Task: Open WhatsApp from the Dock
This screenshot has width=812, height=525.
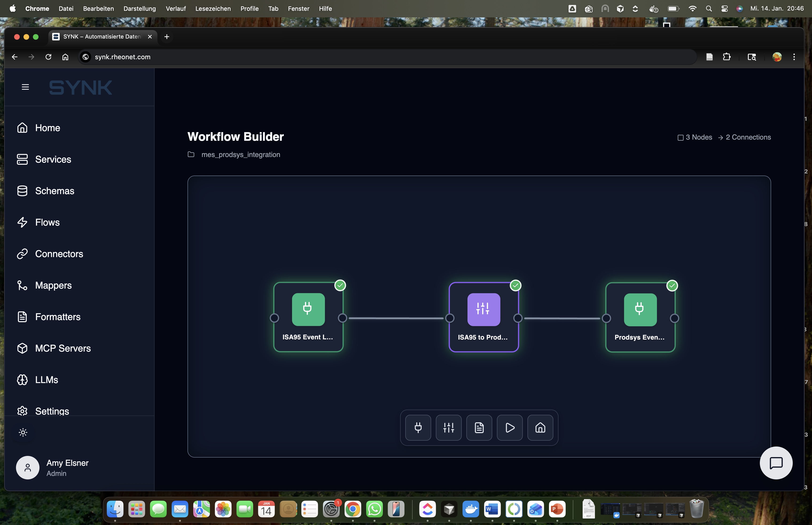Action: [375, 509]
